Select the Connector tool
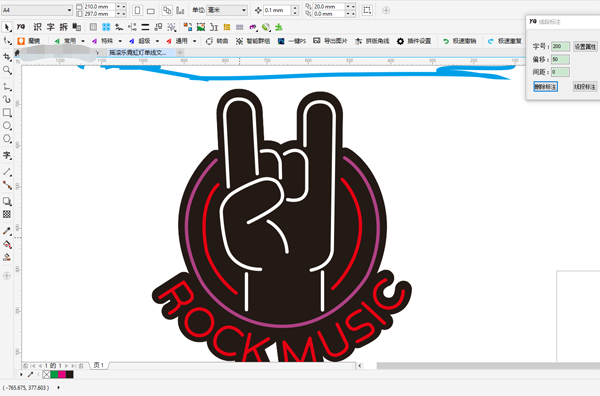Image resolution: width=600 pixels, height=396 pixels. coord(7,185)
